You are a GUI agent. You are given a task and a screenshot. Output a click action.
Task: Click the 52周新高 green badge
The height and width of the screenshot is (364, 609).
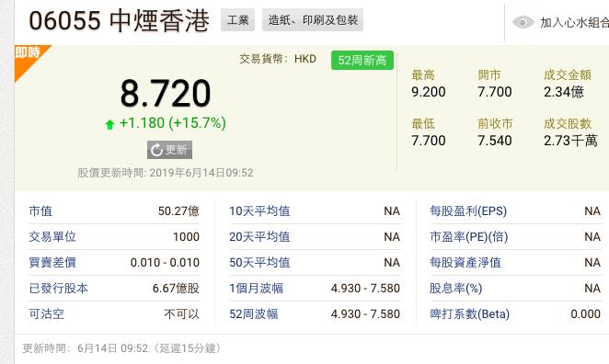click(362, 60)
